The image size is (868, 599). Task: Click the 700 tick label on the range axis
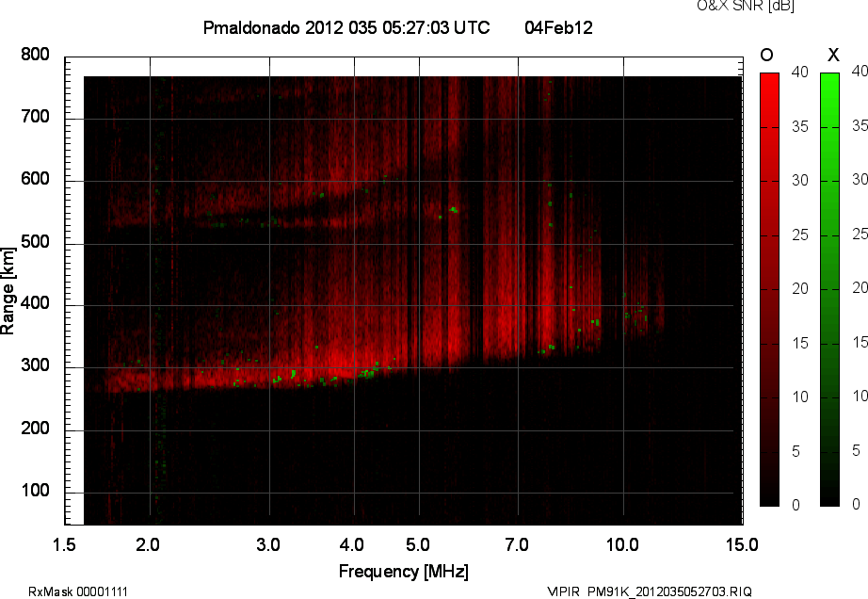[x=36, y=117]
